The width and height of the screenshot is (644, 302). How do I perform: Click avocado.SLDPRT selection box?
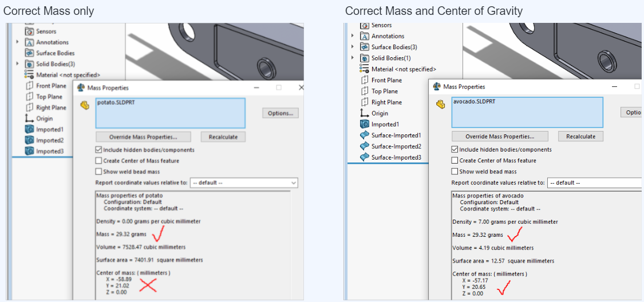(527, 113)
